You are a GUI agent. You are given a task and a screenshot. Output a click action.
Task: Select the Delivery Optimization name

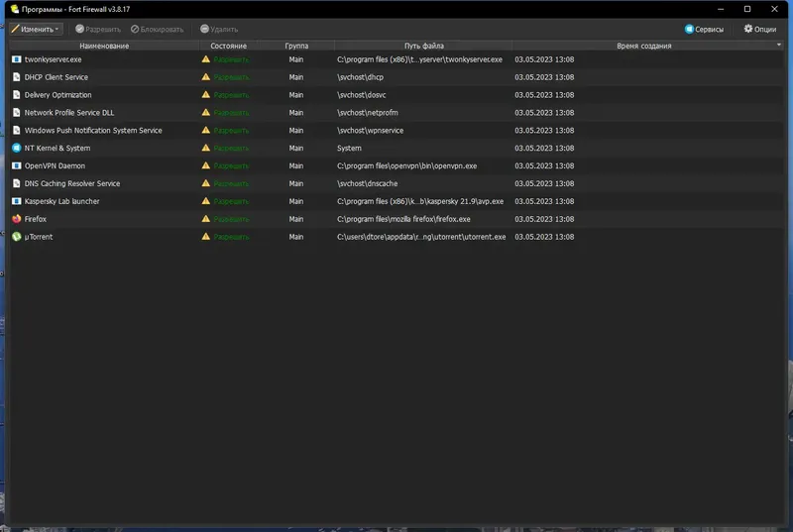pyautogui.click(x=58, y=95)
